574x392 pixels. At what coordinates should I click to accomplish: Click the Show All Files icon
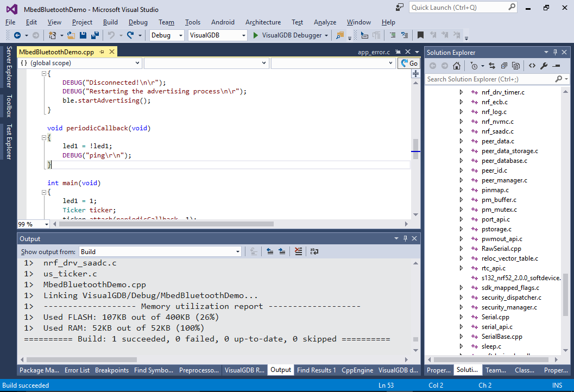[x=516, y=66]
